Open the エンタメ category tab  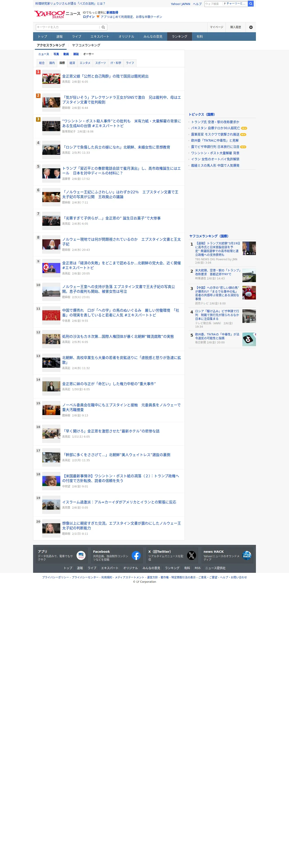[85, 63]
